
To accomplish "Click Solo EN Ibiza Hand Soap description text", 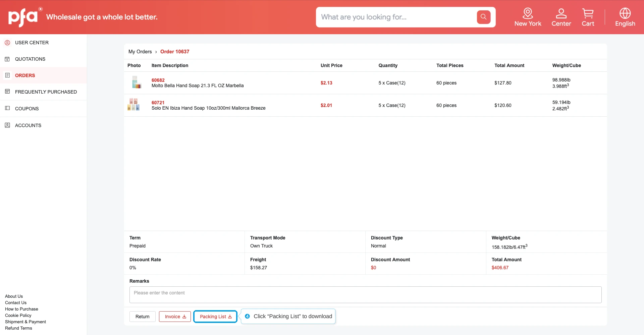I will pos(209,108).
